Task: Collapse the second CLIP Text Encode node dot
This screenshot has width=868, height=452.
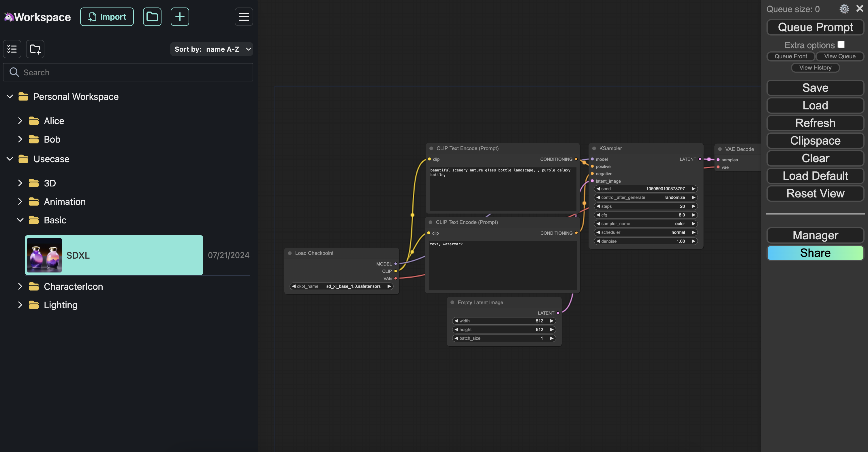Action: click(x=430, y=222)
